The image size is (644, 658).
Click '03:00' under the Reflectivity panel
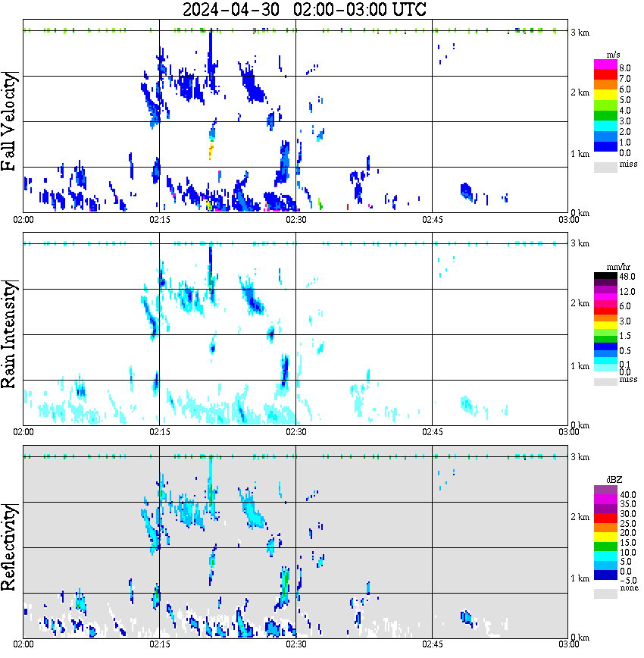coord(568,644)
